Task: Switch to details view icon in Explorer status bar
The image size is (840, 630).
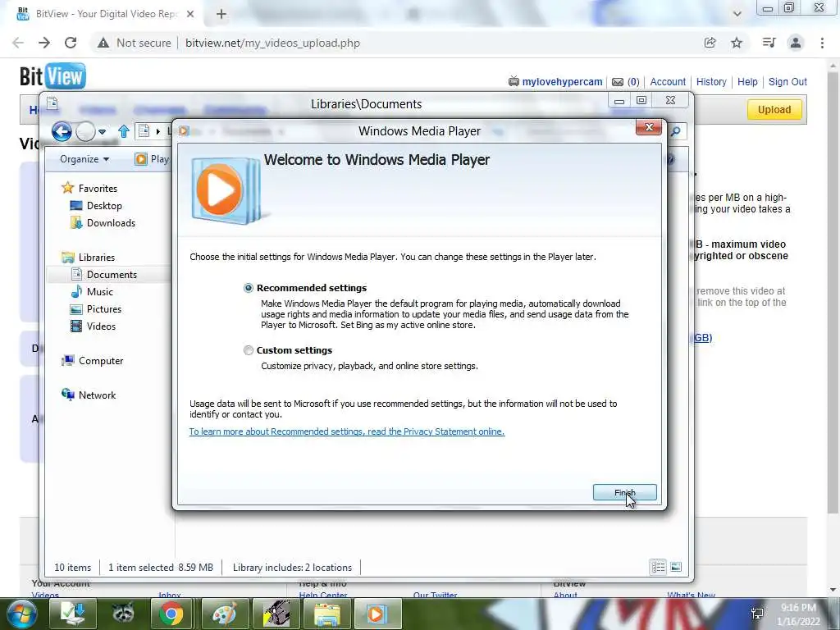Action: coord(659,567)
